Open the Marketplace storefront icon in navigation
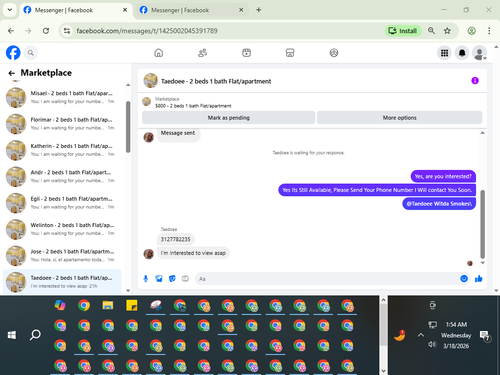This screenshot has width=500, height=375. coord(290,53)
